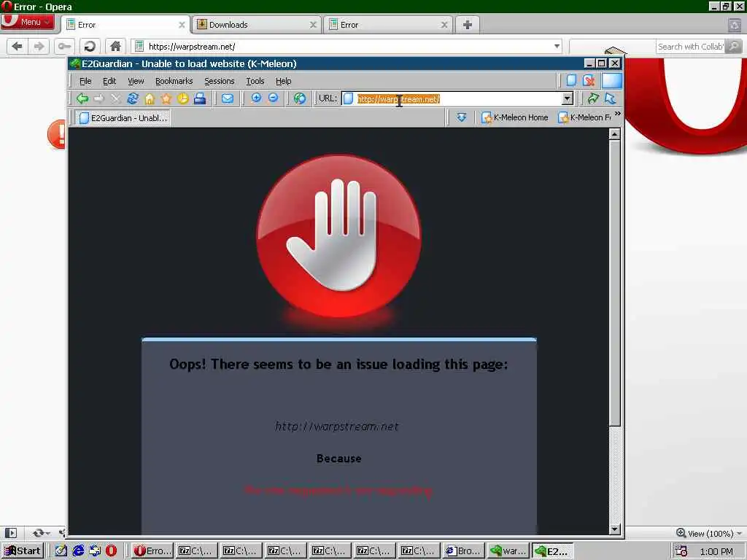Image resolution: width=747 pixels, height=560 pixels.
Task: Open the View menu in K-Meleon
Action: click(136, 81)
